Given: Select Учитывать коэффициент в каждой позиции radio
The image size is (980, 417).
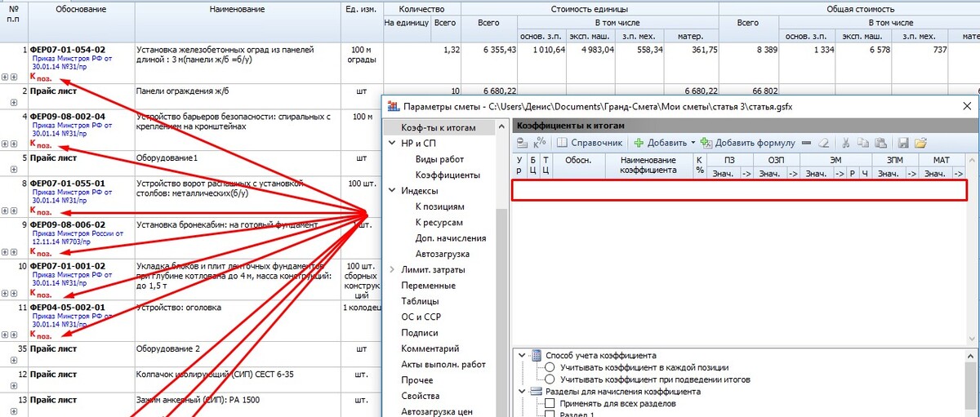Looking at the screenshot, I should tap(550, 367).
